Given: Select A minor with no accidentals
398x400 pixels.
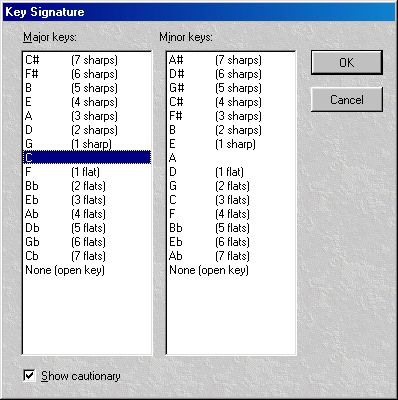Looking at the screenshot, I should (x=231, y=158).
